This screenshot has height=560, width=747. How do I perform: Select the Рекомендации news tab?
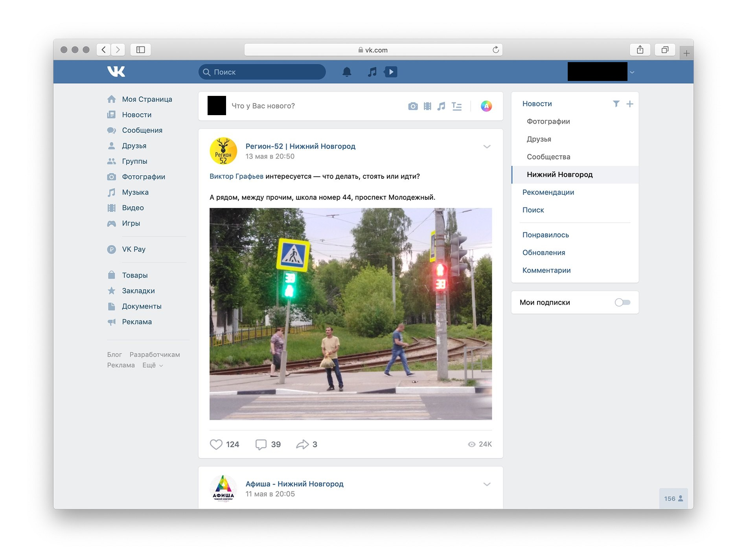pyautogui.click(x=548, y=192)
